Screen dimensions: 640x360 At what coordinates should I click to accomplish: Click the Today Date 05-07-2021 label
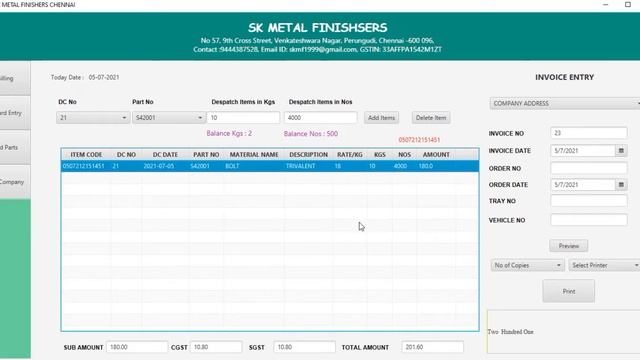(85, 77)
